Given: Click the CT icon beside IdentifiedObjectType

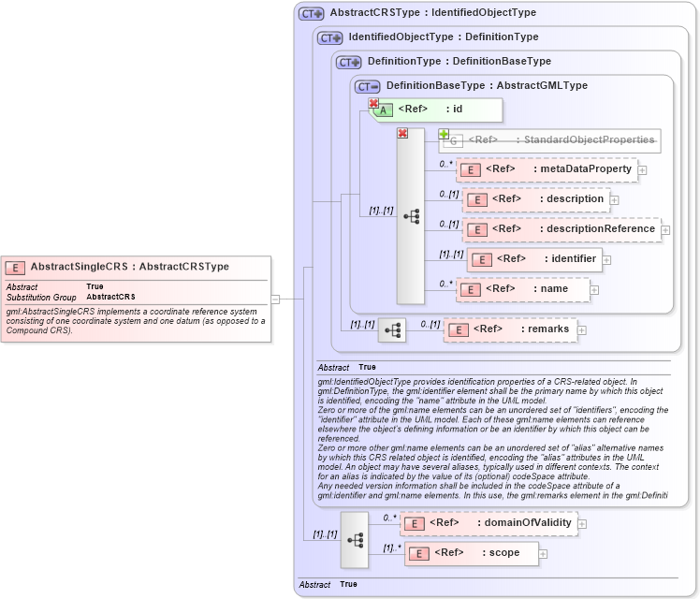Looking at the screenshot, I should (x=329, y=38).
